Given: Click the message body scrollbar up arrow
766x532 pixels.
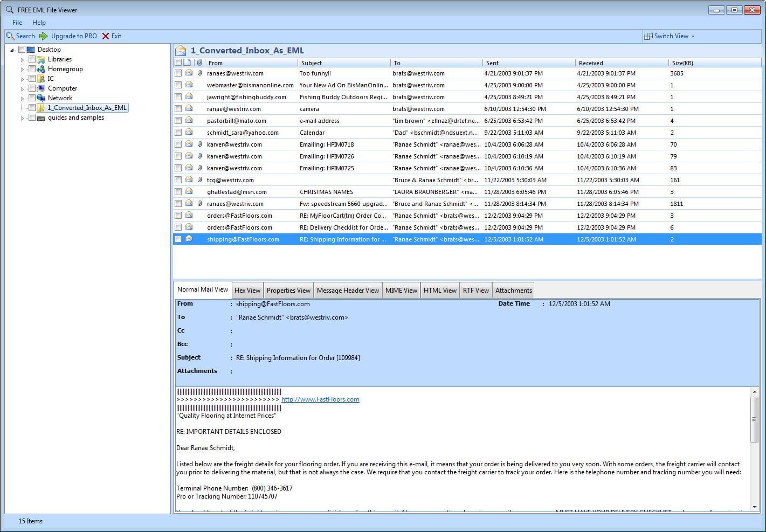Looking at the screenshot, I should tap(754, 392).
